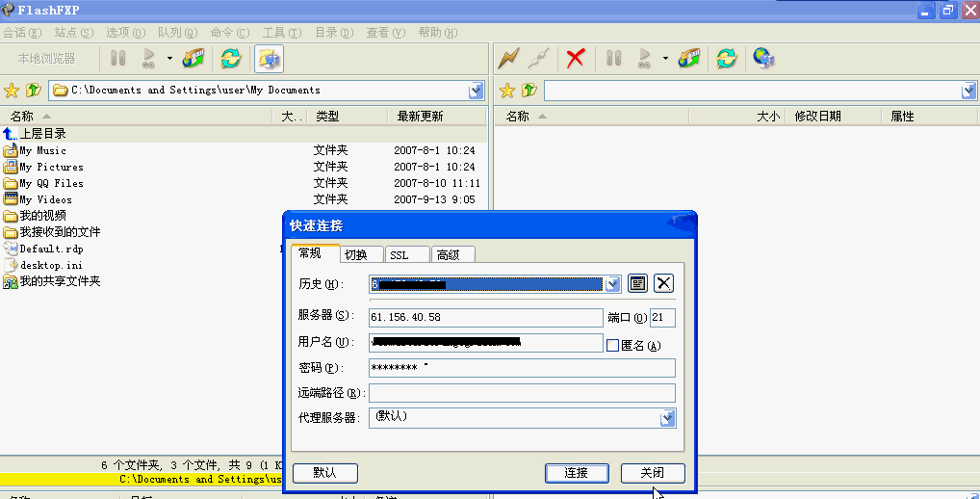Click the local pane transfer queue icon
This screenshot has height=499, width=980.
point(193,59)
